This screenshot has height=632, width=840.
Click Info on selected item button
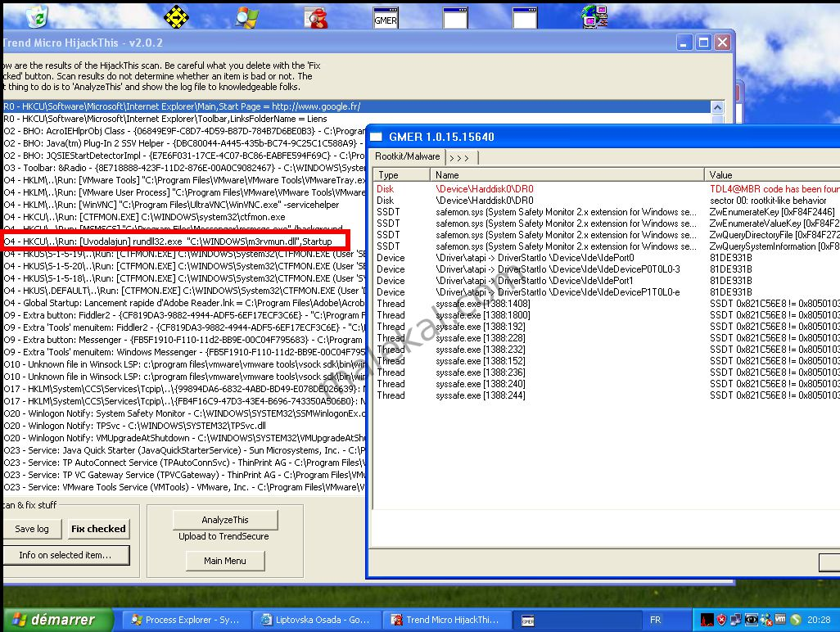(x=65, y=555)
